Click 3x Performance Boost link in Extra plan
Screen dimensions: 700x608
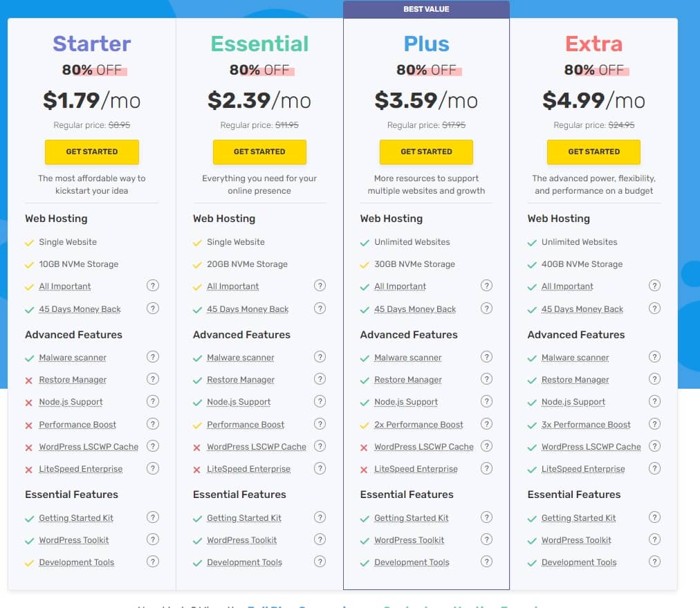tap(586, 425)
